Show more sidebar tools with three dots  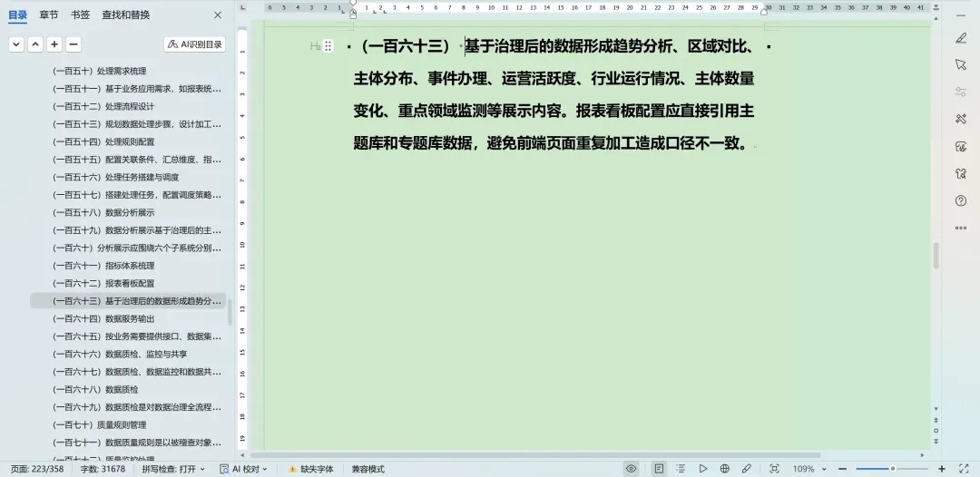coord(961,228)
